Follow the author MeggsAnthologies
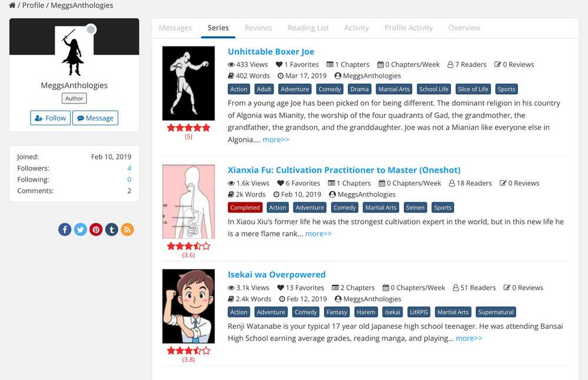588x380 pixels. [51, 118]
